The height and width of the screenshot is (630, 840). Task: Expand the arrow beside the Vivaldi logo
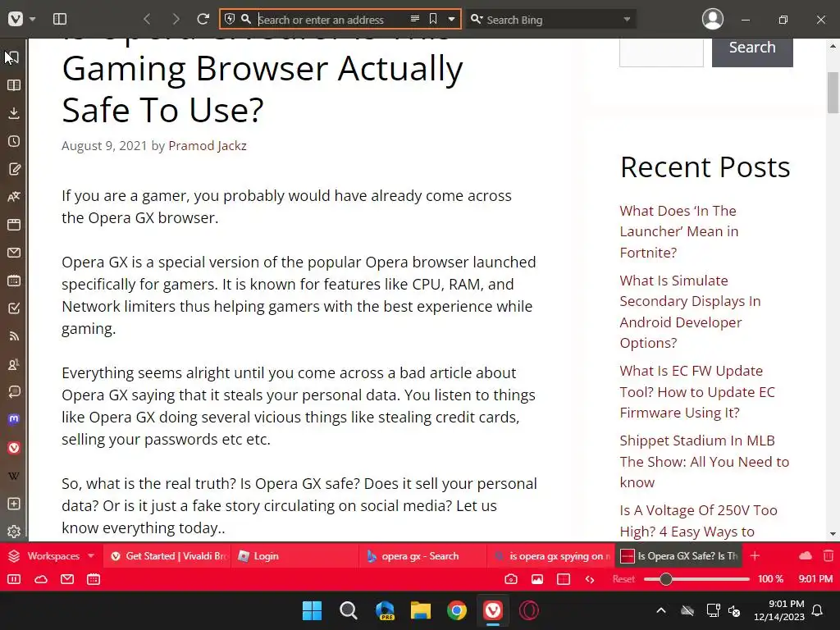[32, 20]
